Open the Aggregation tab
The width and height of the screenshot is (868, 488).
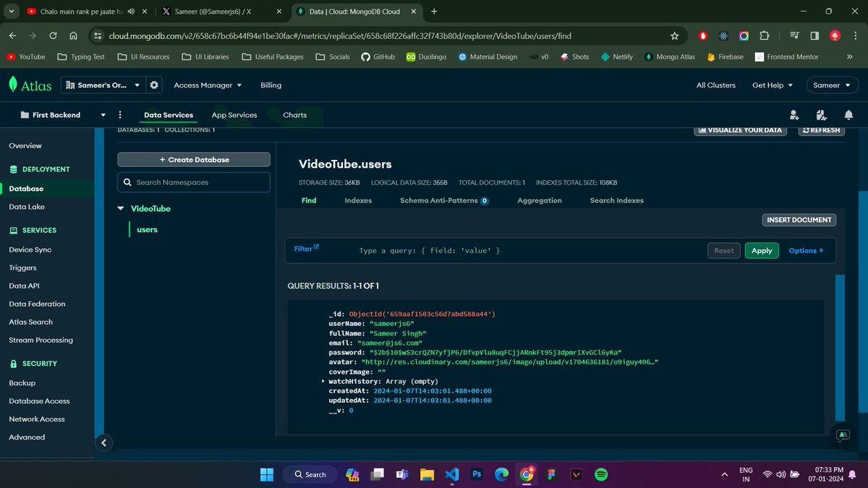pyautogui.click(x=540, y=200)
